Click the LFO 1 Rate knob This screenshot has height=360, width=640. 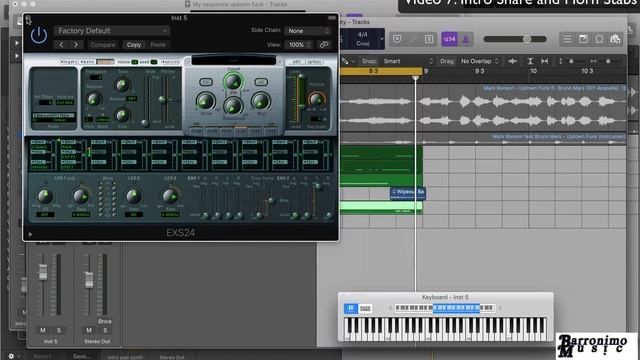(81, 196)
